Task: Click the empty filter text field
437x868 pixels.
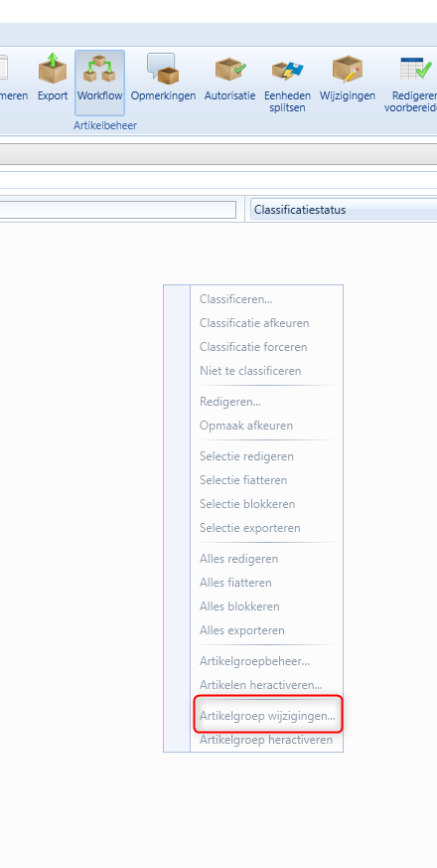Action: click(x=118, y=210)
